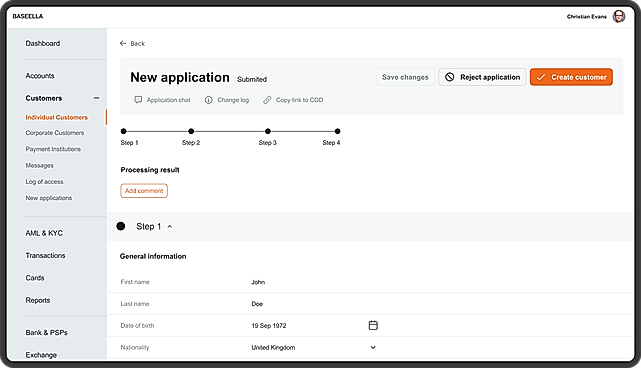Click Copy link to CDD text
641x368 pixels.
pos(299,100)
